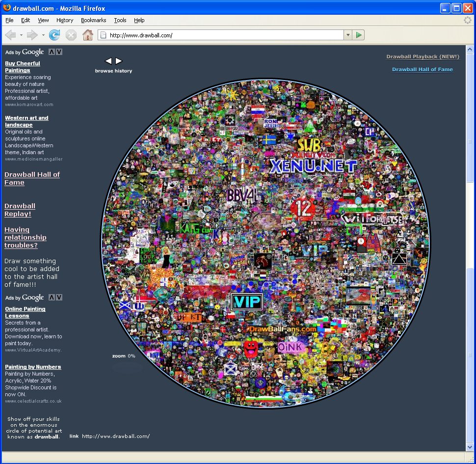This screenshot has width=476, height=464.
Task: Click the red 12 circle drawing
Action: [303, 208]
